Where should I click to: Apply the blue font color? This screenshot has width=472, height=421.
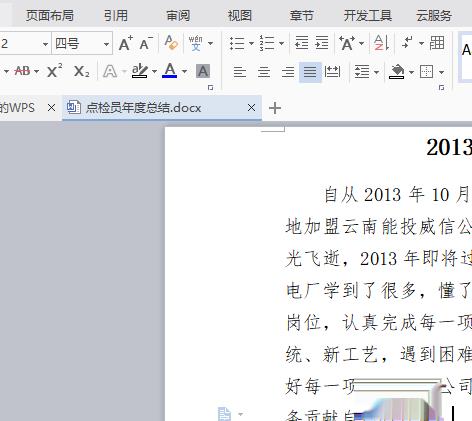tap(170, 70)
